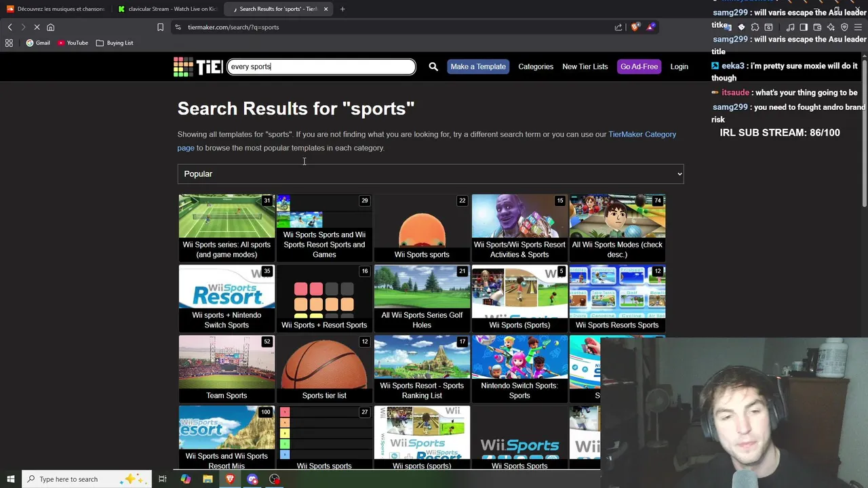Open Brave VPN shield icon
Screen dimensions: 868x488
click(x=844, y=27)
